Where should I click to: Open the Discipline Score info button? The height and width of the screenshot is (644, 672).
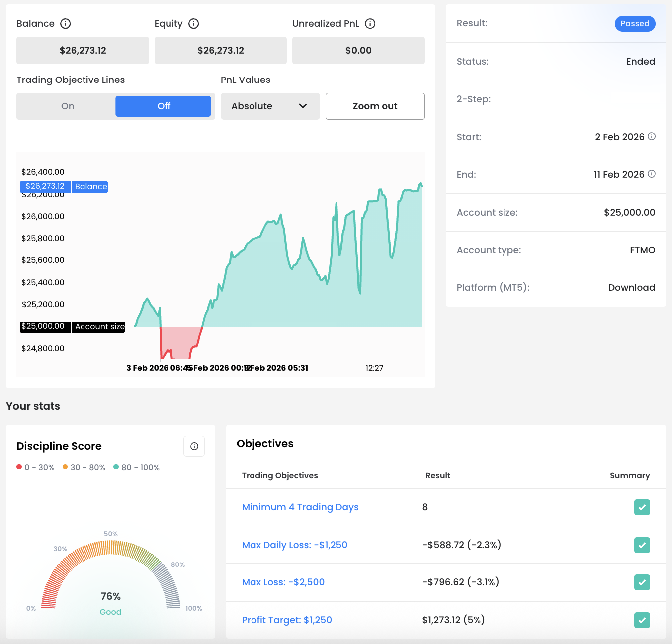point(194,446)
